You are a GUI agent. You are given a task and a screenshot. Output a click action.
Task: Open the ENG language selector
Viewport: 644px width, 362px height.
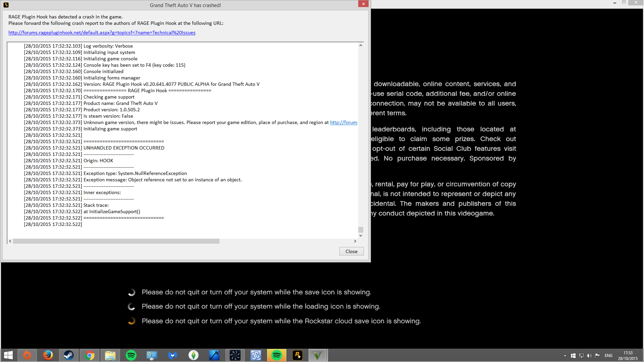click(x=608, y=356)
